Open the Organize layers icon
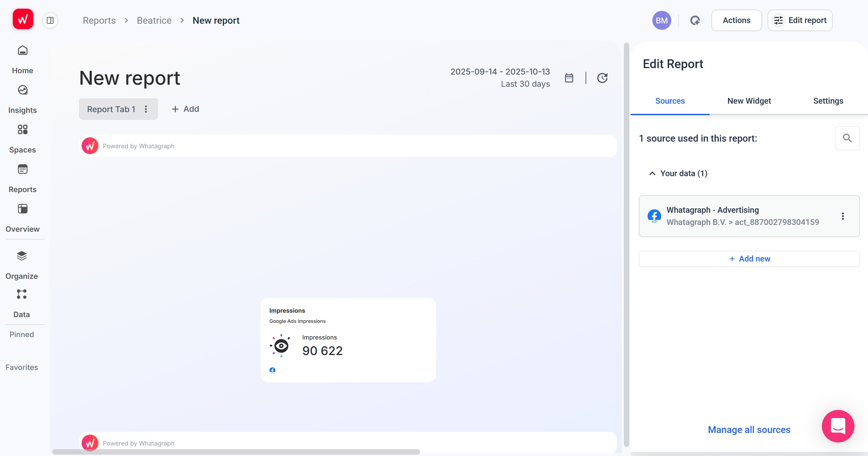 (x=22, y=256)
